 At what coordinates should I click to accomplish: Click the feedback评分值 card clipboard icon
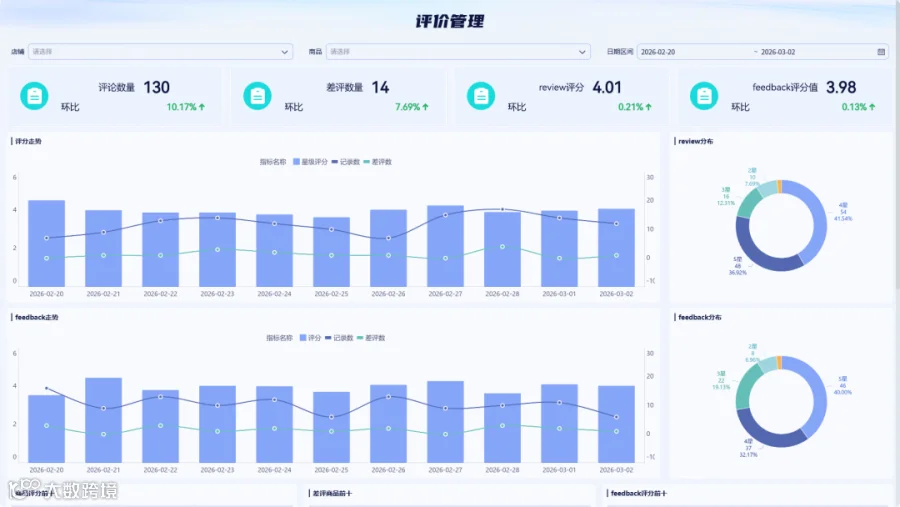pyautogui.click(x=704, y=96)
